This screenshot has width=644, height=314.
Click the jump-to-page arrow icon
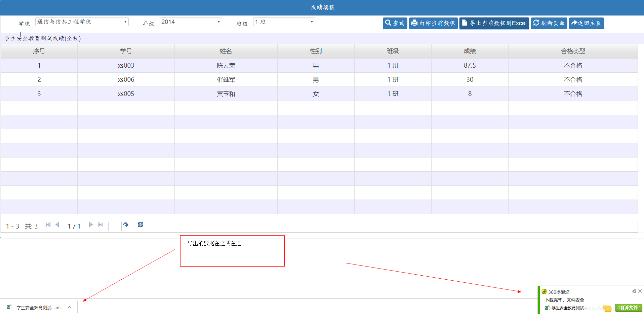coord(126,224)
